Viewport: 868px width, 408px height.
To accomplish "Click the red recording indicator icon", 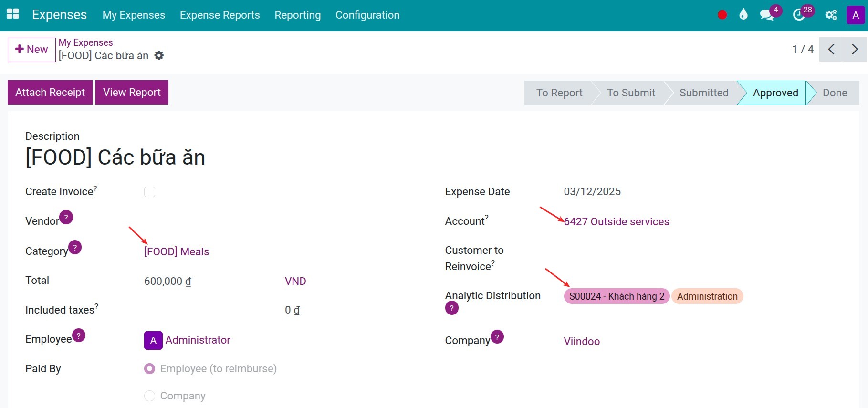I will (x=722, y=15).
